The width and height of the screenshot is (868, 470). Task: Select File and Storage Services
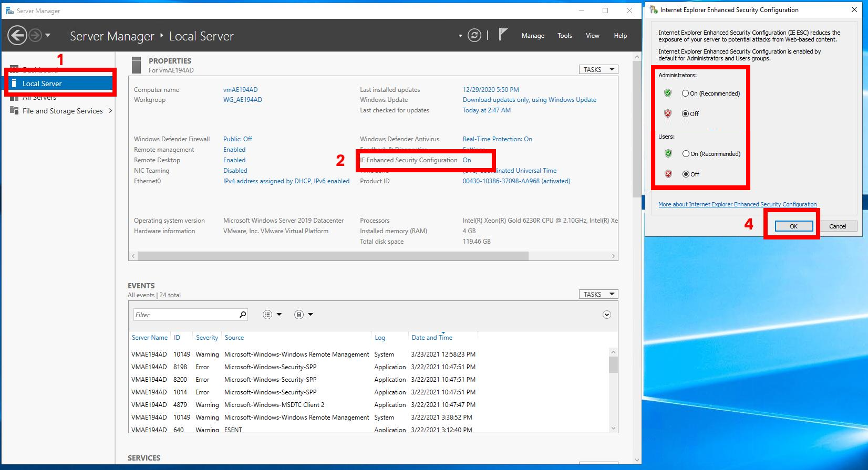(x=63, y=111)
